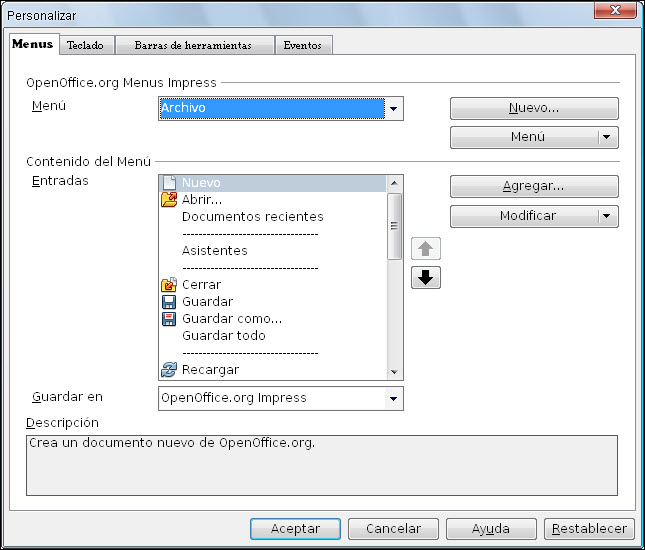Select the Guardar como... entry
The image size is (645, 550).
(273, 319)
